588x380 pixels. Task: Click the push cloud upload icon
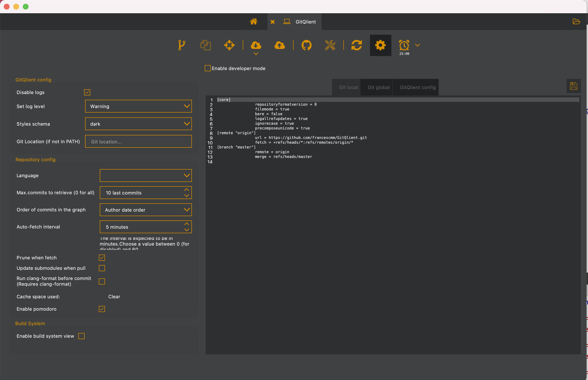280,45
